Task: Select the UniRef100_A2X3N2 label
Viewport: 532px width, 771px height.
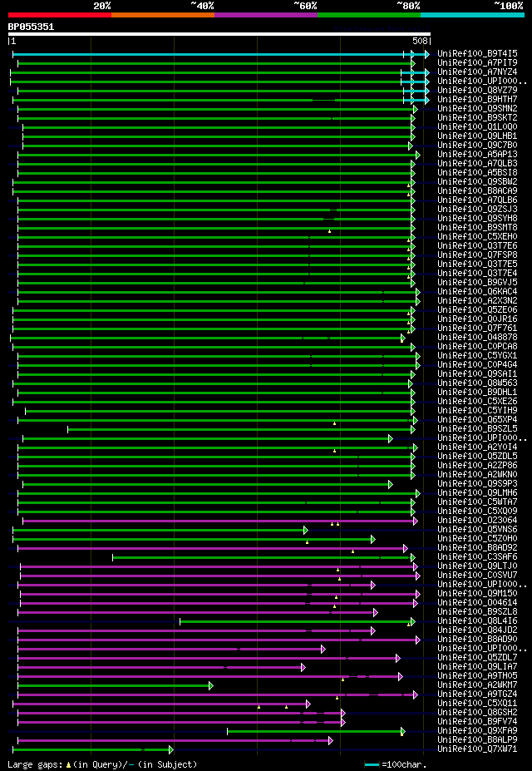Action: [477, 301]
